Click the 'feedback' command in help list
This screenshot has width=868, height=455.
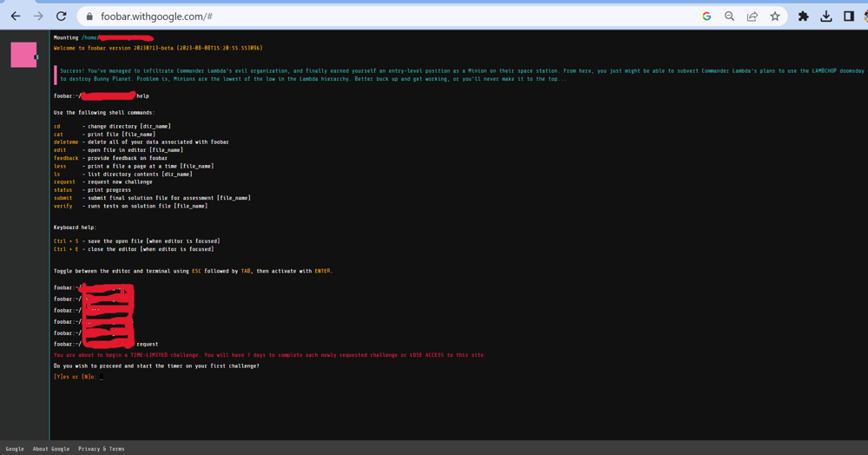66,158
